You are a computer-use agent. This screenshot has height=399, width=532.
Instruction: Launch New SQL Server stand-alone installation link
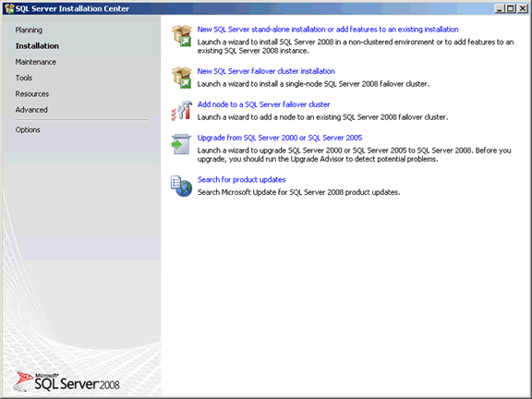(x=328, y=30)
